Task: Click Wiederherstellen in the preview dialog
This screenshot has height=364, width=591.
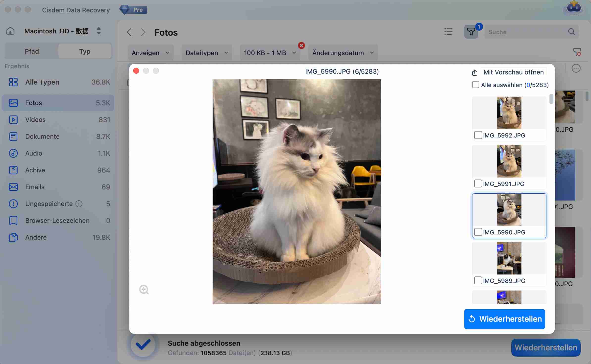Action: point(504,319)
